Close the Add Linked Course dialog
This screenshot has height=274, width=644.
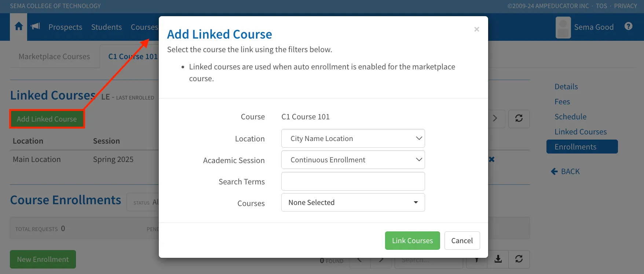pos(477,29)
